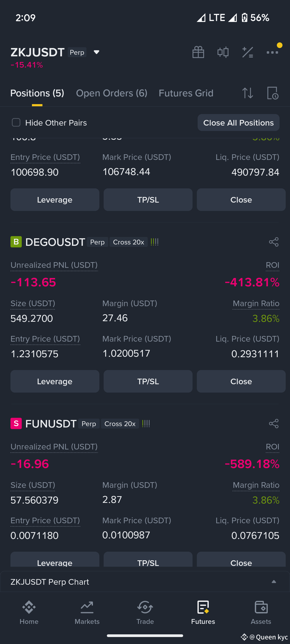The width and height of the screenshot is (290, 644).
Task: Switch to Futures Grid tab
Action: pyautogui.click(x=186, y=93)
